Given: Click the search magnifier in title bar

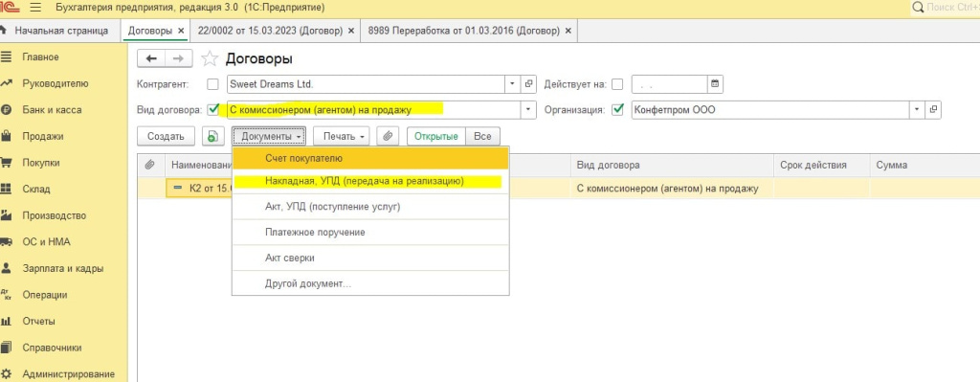Looking at the screenshot, I should pos(918,8).
